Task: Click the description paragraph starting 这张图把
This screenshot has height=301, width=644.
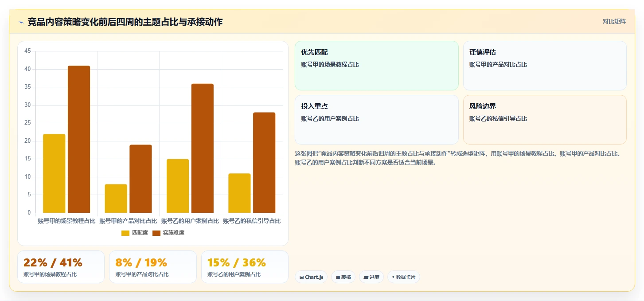Action: [x=460, y=158]
